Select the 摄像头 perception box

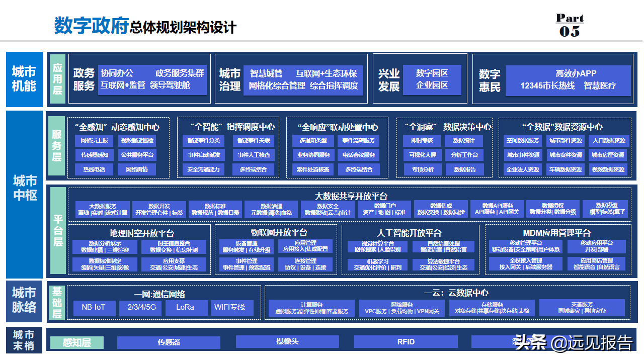(x=287, y=342)
